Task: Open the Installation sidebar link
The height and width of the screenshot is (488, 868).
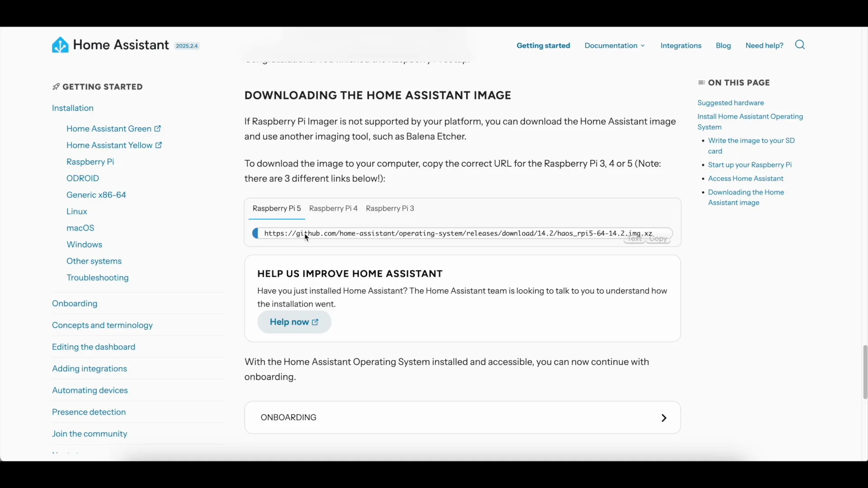Action: click(73, 108)
